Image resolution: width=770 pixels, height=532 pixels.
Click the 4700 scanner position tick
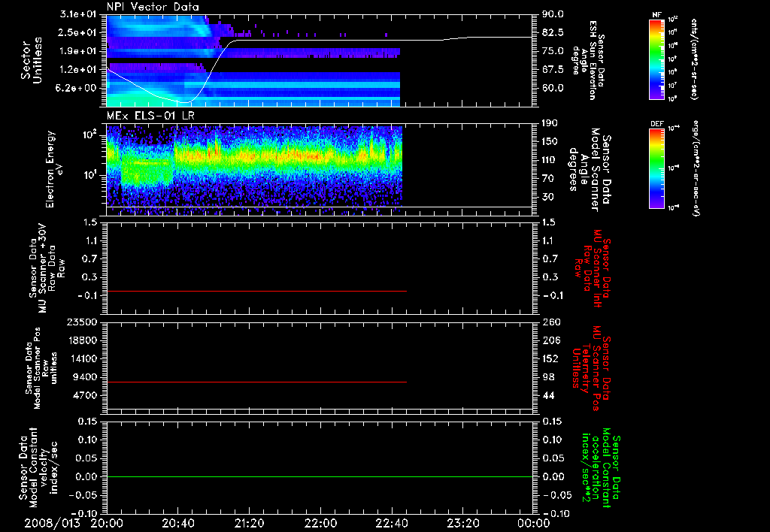coord(86,395)
